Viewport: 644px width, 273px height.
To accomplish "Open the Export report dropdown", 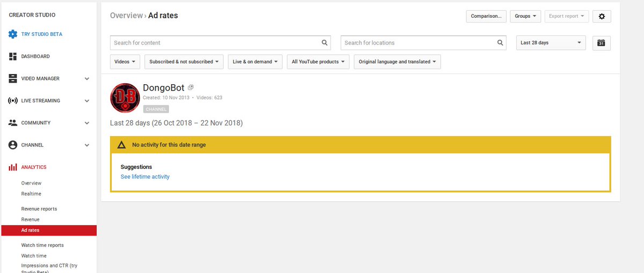I will click(x=567, y=16).
